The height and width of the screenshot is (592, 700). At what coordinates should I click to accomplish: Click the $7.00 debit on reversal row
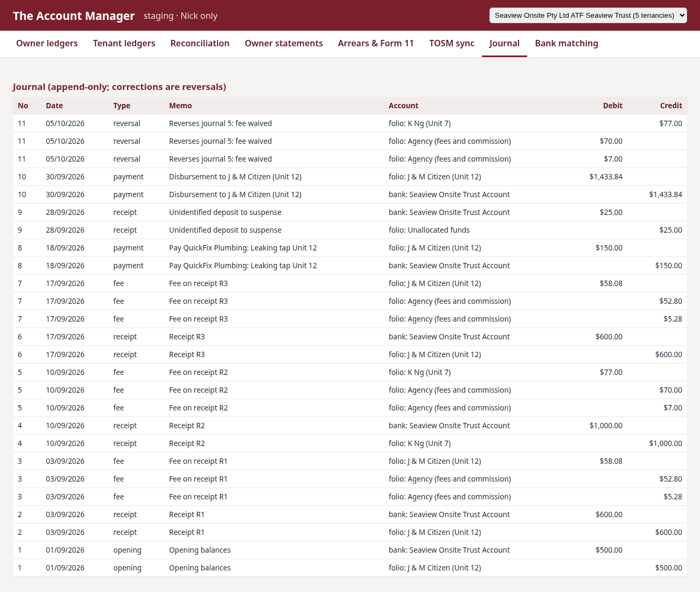tap(613, 159)
